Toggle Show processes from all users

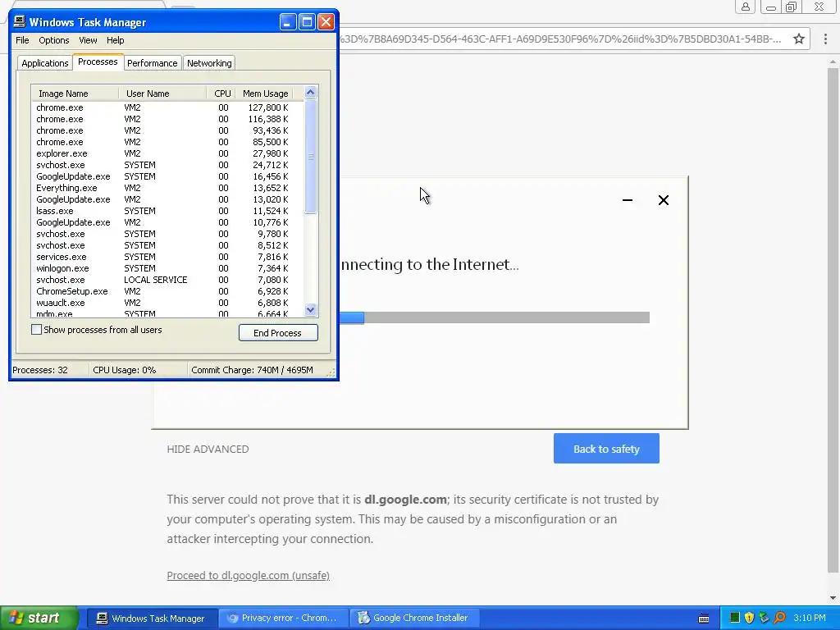pyautogui.click(x=36, y=330)
